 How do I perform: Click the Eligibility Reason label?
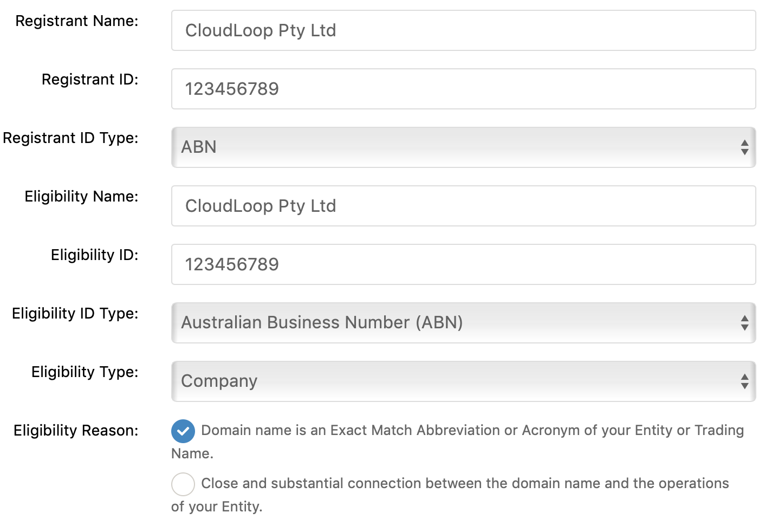[76, 431]
